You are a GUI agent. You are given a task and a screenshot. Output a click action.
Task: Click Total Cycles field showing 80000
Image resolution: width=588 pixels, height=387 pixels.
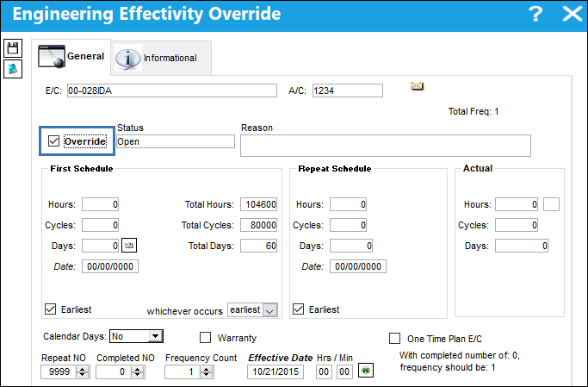point(259,225)
